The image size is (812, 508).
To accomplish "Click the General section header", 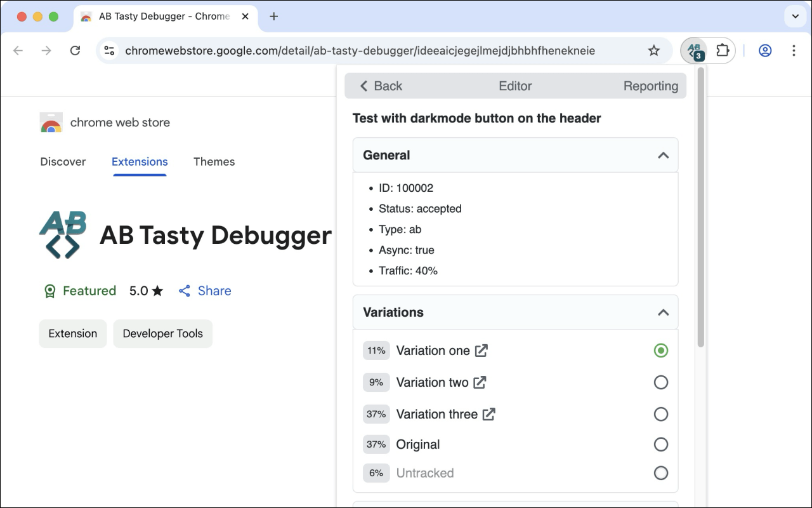I will (x=515, y=155).
